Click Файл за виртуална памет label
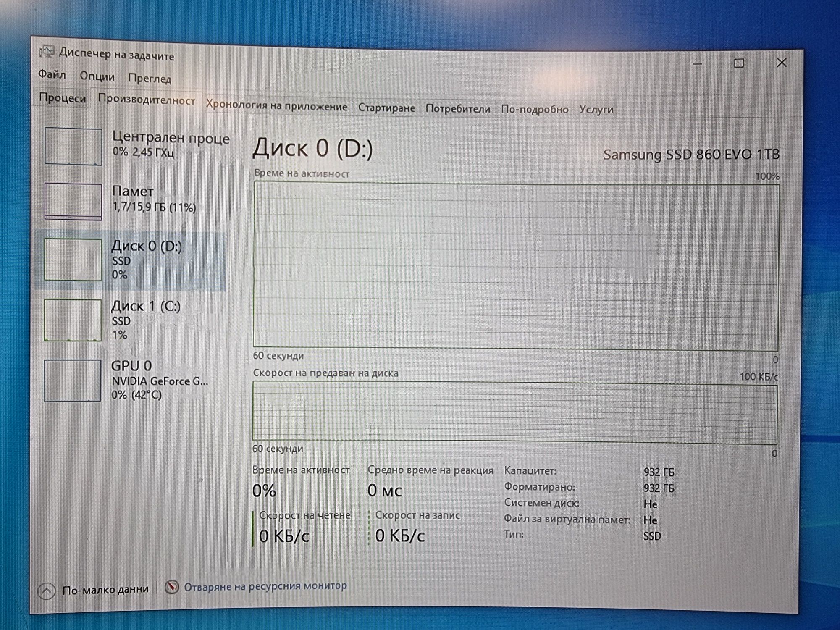 567,519
